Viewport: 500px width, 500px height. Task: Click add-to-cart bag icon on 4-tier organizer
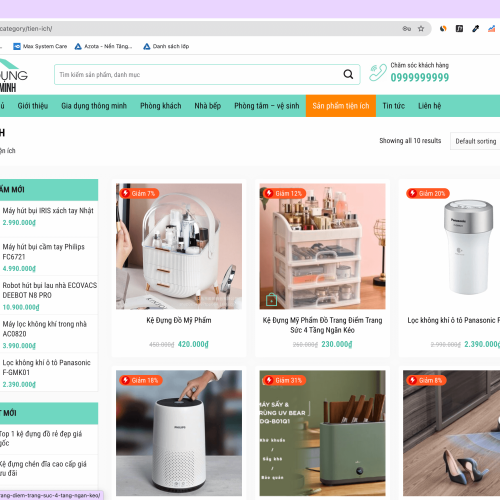click(271, 299)
